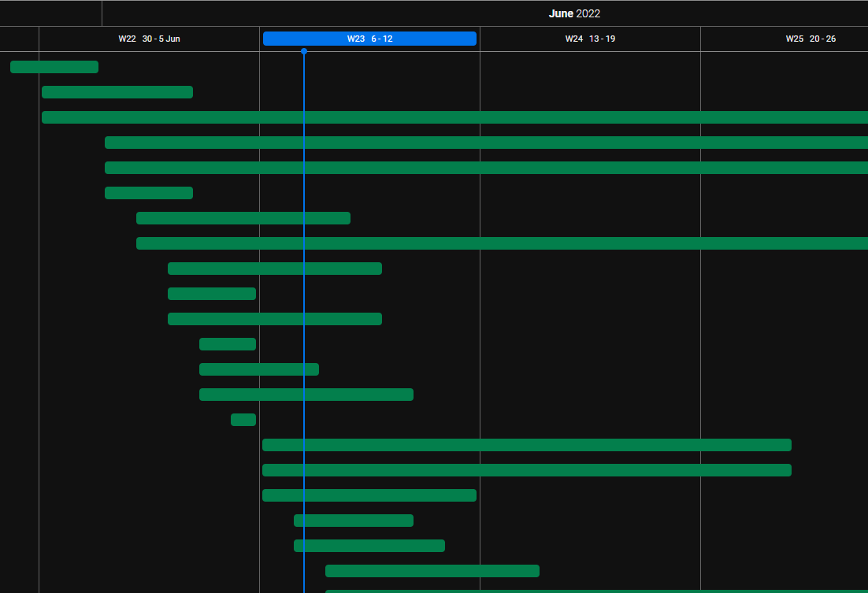Click the blue today marker dot
Viewport: 868px width, 593px height.
pos(304,51)
